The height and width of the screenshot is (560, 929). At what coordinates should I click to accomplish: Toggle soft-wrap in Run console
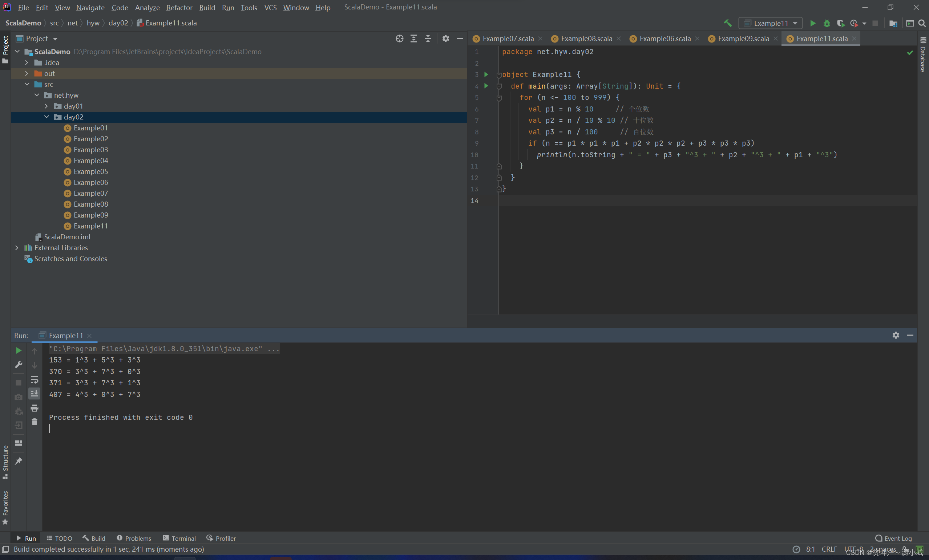34,380
